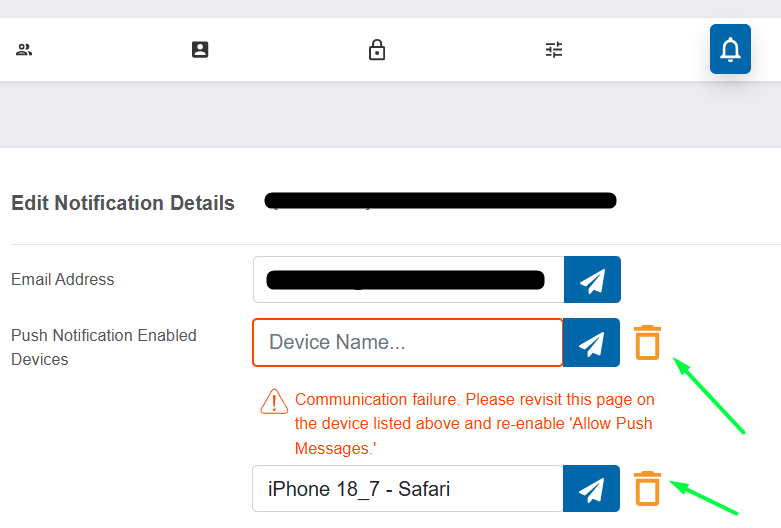Viewport: 781px width, 528px height.
Task: Open the lock security tab
Action: (377, 49)
